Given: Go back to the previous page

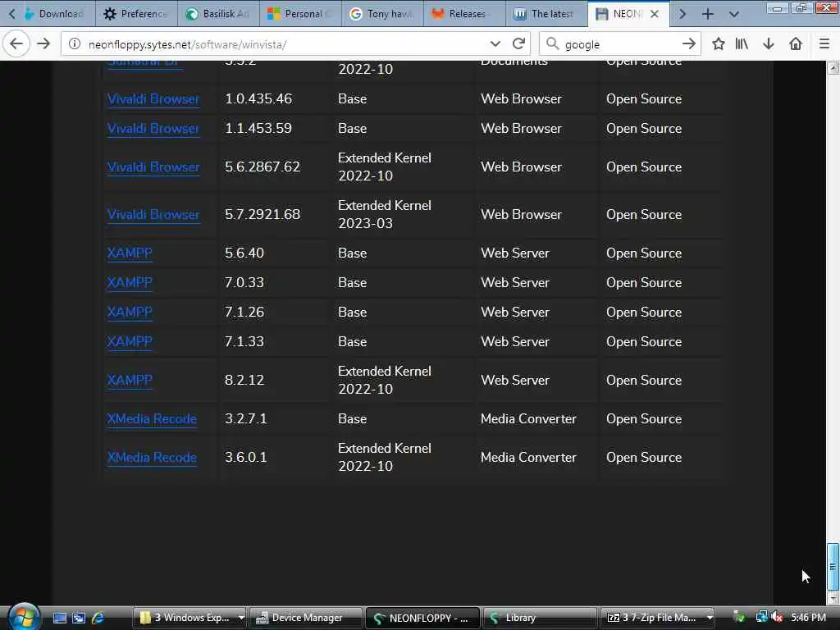Looking at the screenshot, I should click(x=16, y=44).
